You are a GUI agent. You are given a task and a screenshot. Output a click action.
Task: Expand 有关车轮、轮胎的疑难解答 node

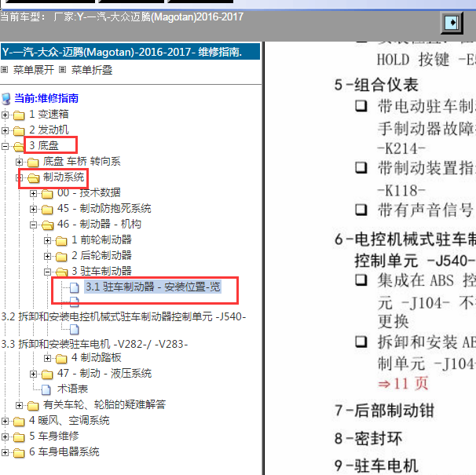(19, 405)
